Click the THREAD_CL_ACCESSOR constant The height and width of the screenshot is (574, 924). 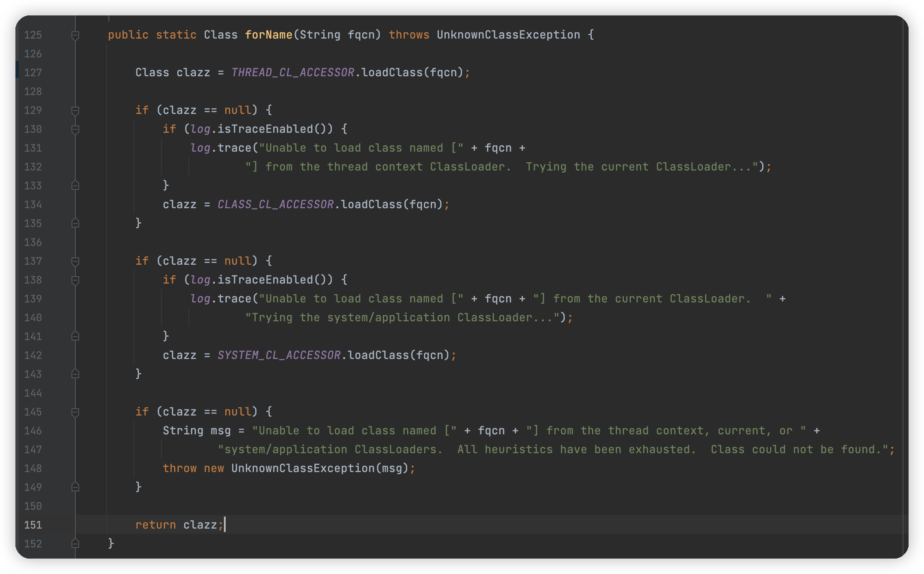[292, 73]
